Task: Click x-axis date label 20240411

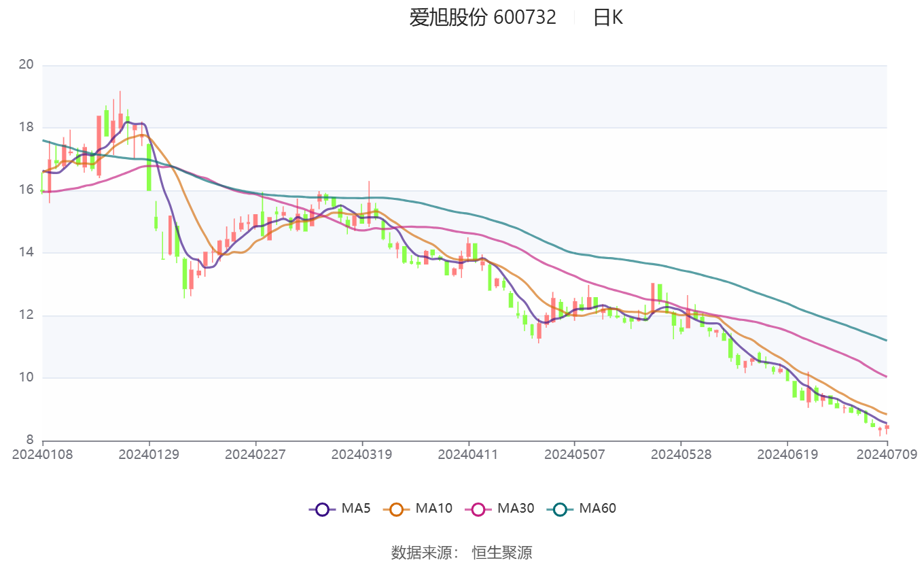Action: tap(468, 454)
